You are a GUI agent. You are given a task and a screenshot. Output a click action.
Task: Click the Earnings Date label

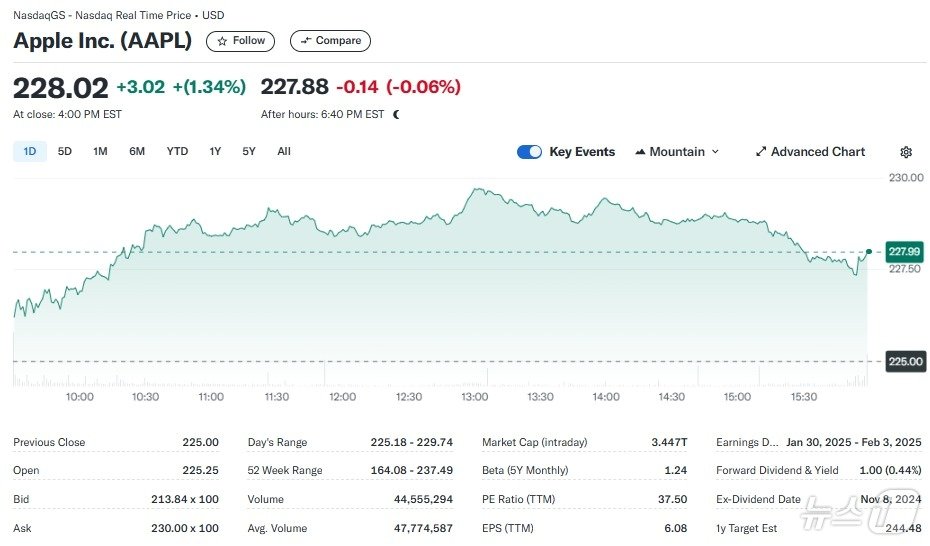pos(745,443)
